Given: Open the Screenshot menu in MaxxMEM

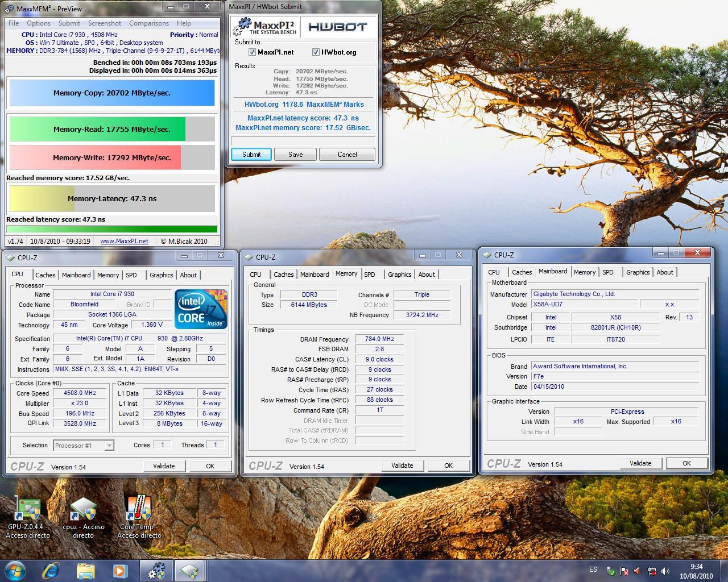Looking at the screenshot, I should 105,23.
